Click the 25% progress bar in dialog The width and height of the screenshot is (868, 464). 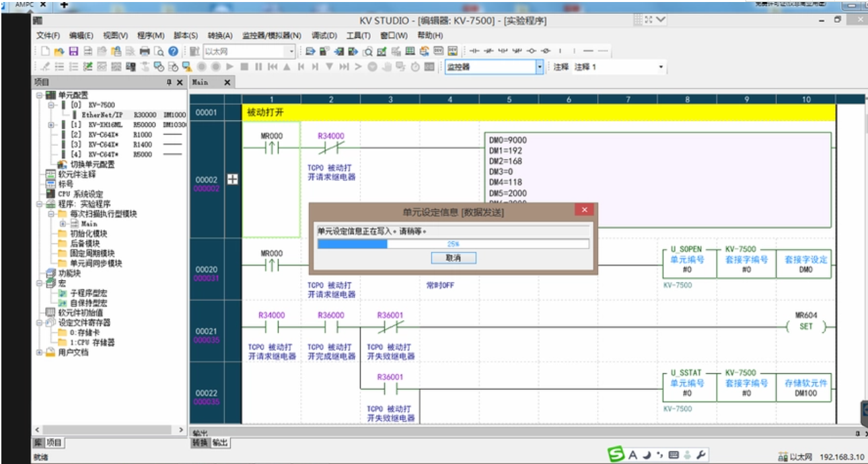453,244
